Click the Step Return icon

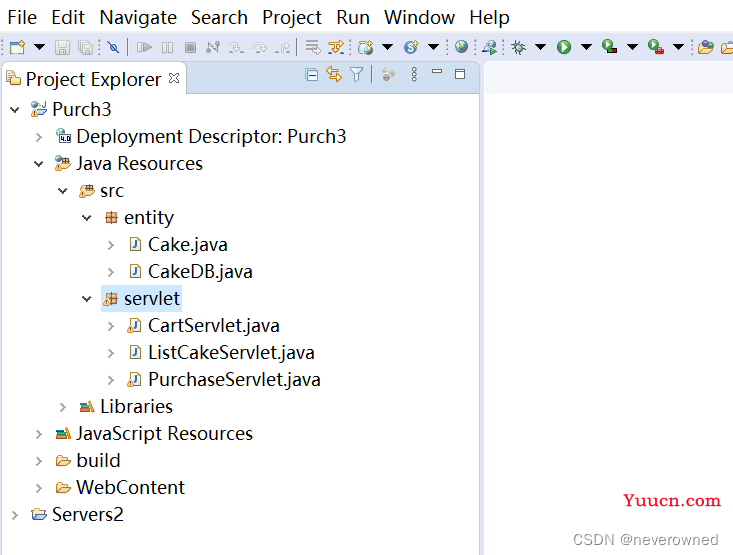[x=282, y=47]
